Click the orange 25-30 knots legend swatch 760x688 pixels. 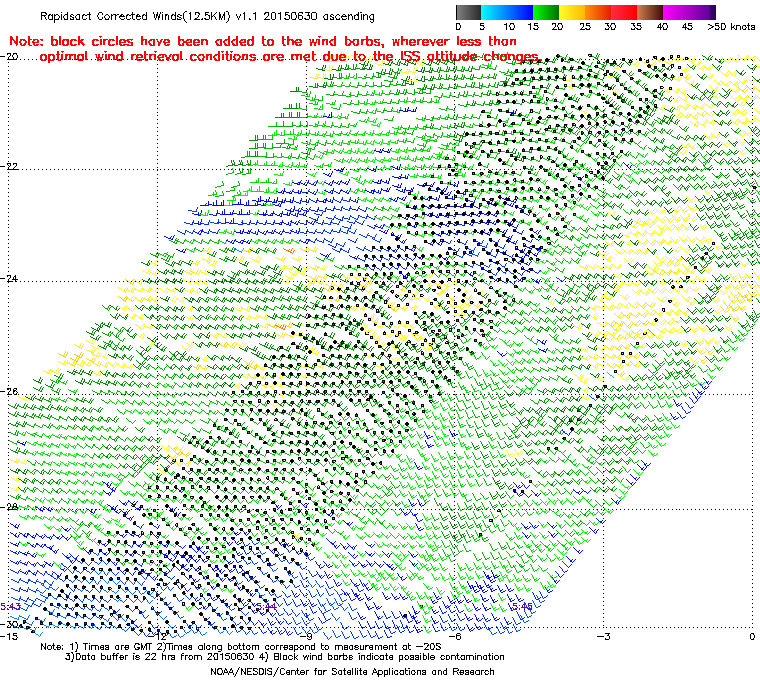tap(598, 12)
